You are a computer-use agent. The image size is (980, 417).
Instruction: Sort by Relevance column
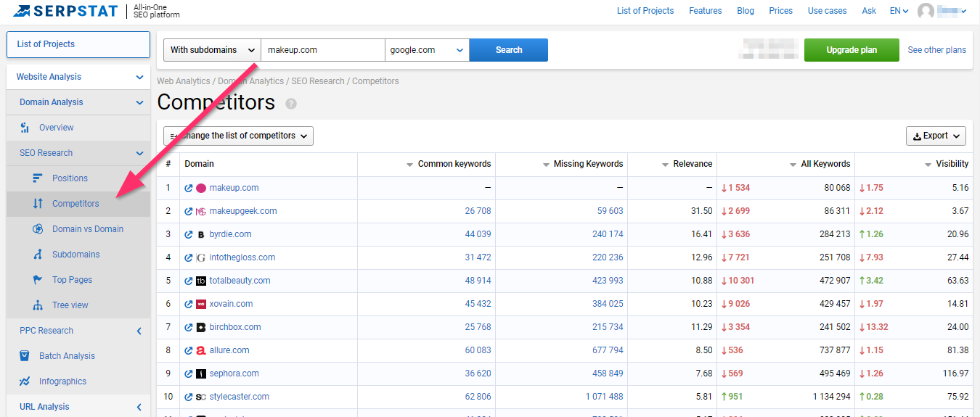pos(687,164)
